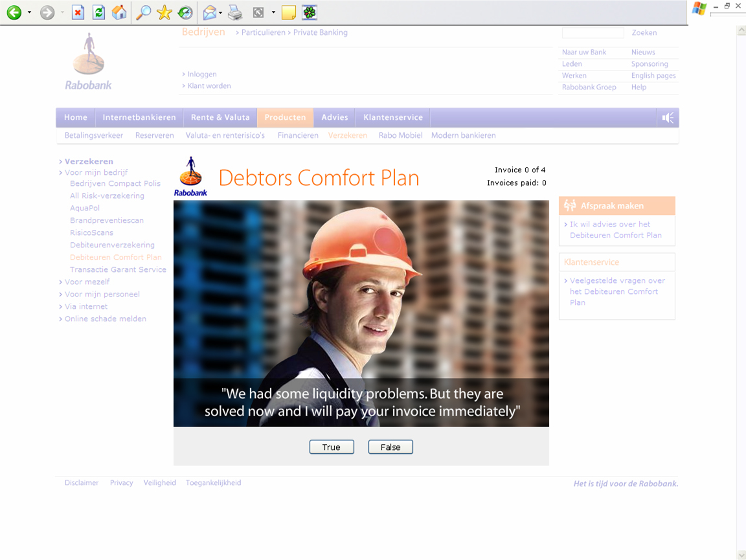Open the size icon dropdown arrow
This screenshot has height=560, width=746.
273,12
